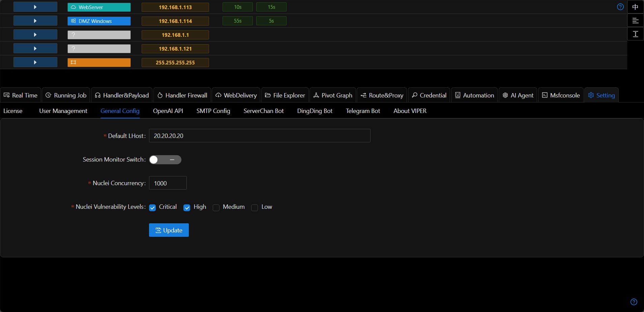Open the Automation tab
Image resolution: width=644 pixels, height=312 pixels.
click(474, 95)
